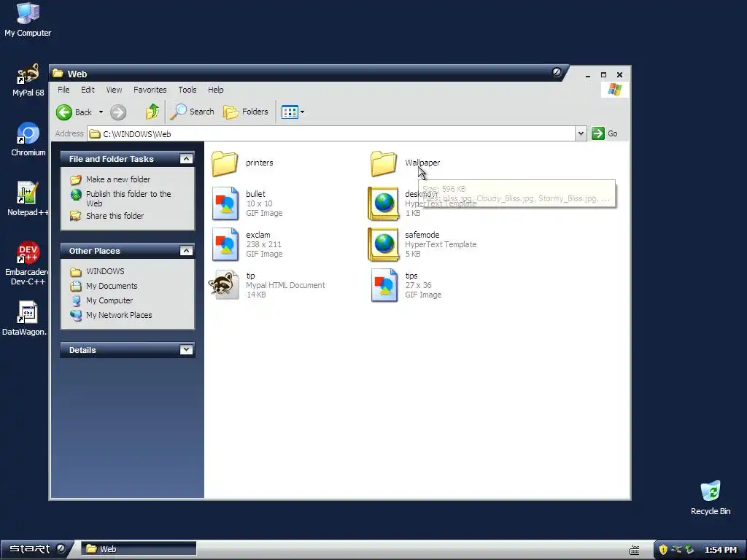The height and width of the screenshot is (560, 747).
Task: Go back with the green Back arrow
Action: point(64,112)
